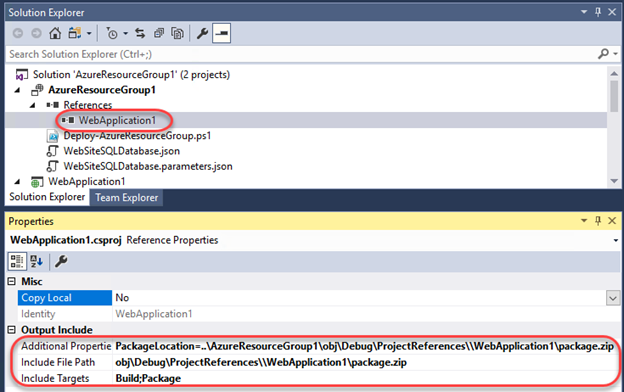Toggle Show All Files
The height and width of the screenshot is (392, 624).
click(177, 33)
